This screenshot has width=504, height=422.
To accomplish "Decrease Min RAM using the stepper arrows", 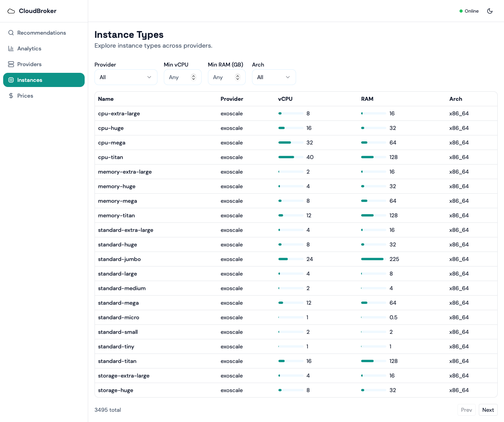I will point(237,79).
